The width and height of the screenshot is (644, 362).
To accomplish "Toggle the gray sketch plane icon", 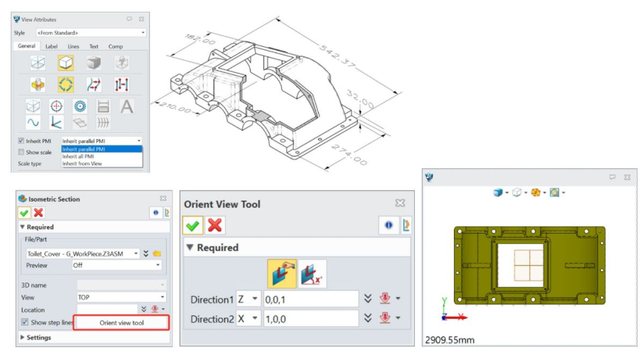I will (80, 122).
